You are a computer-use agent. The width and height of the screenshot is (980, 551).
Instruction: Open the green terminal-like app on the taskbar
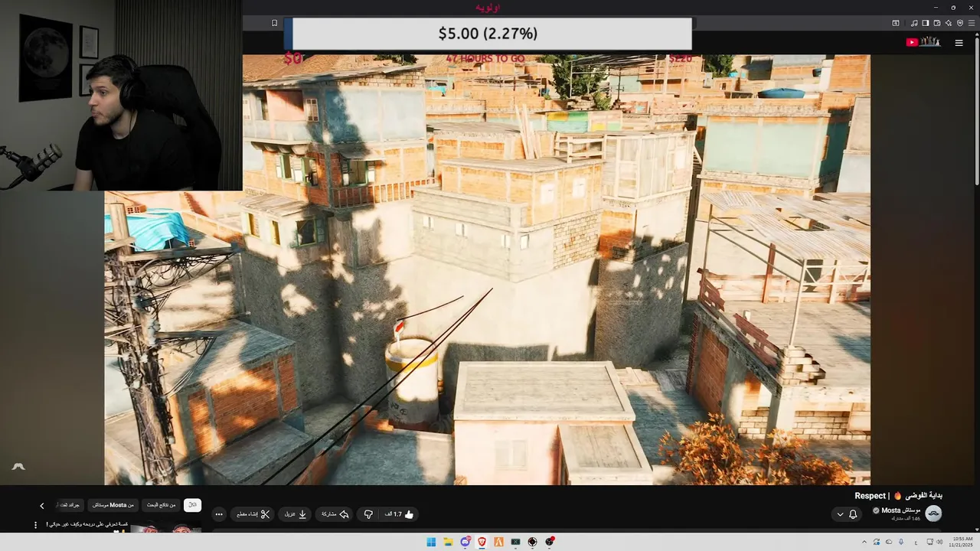coord(515,542)
